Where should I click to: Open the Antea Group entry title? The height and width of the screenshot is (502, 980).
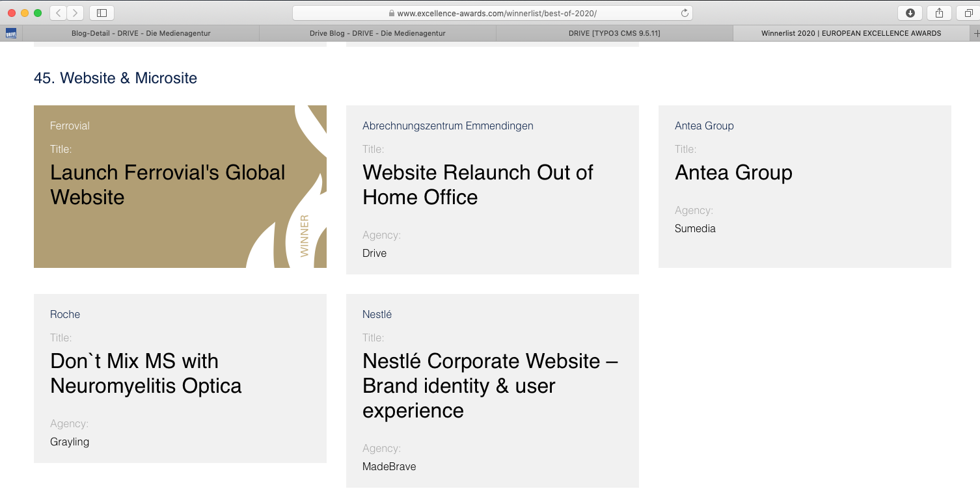pos(733,172)
